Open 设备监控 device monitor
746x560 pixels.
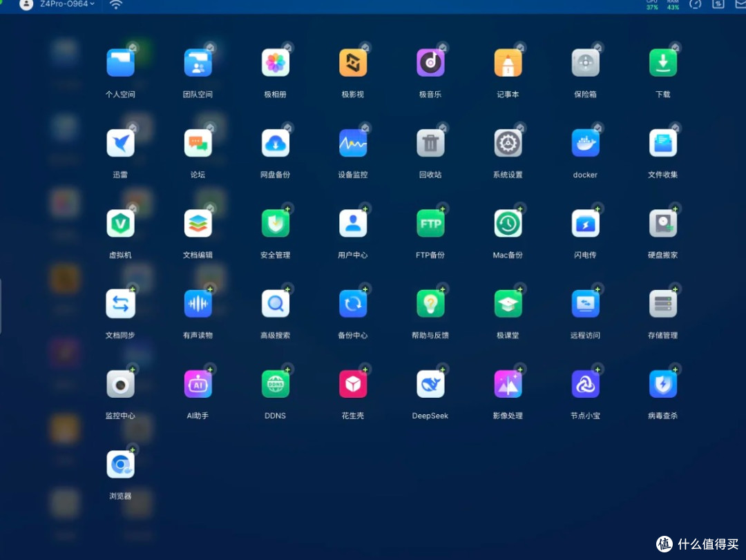tap(353, 143)
